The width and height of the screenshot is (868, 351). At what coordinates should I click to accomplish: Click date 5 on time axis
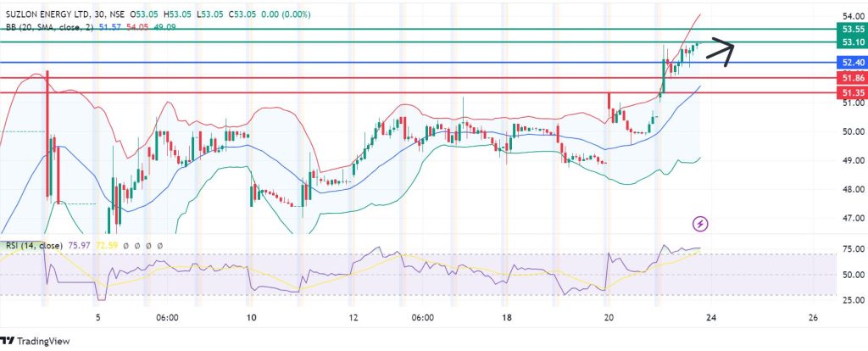tap(97, 318)
